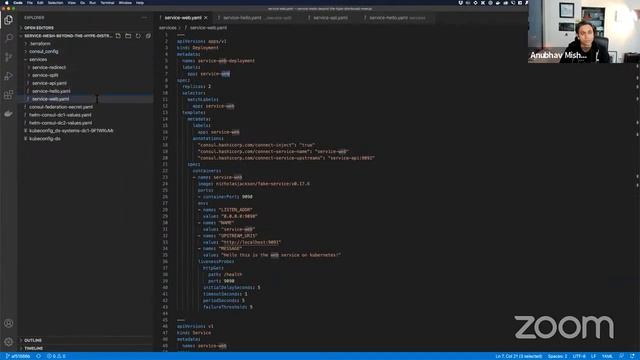The width and height of the screenshot is (640, 360).
Task: Open the Explorer view in the activity bar
Action: point(8,20)
